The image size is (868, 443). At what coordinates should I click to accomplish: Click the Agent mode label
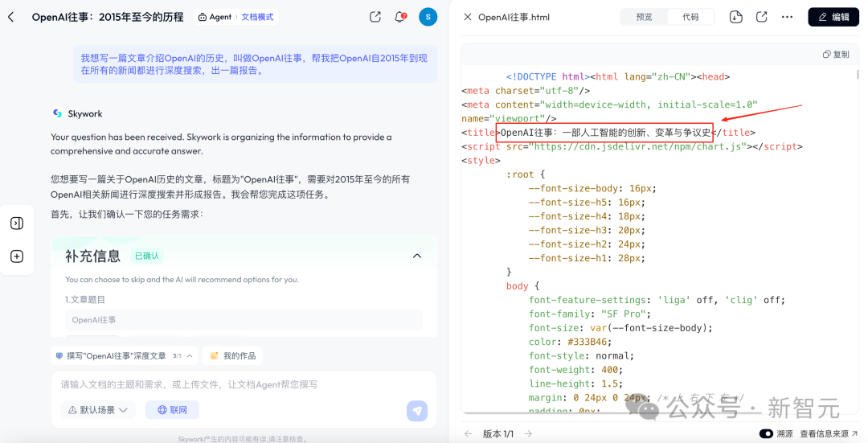pos(215,17)
